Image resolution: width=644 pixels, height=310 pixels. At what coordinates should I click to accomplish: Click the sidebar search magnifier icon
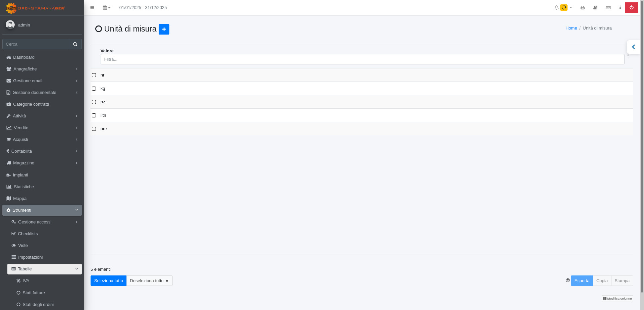75,44
